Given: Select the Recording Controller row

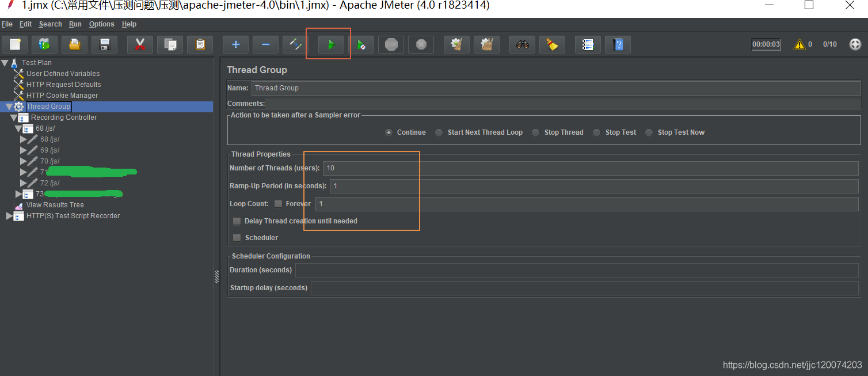Looking at the screenshot, I should click(x=64, y=117).
